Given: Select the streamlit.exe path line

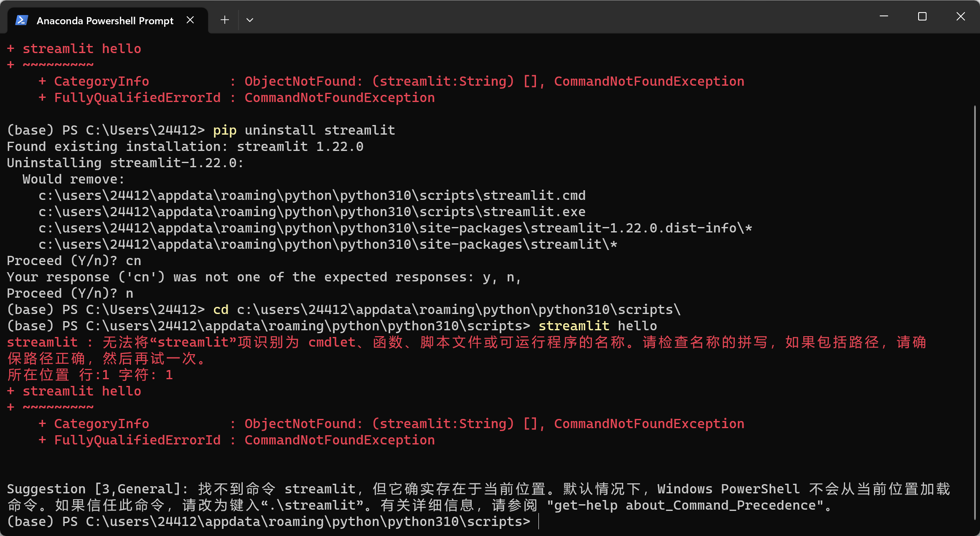Looking at the screenshot, I should (x=312, y=212).
